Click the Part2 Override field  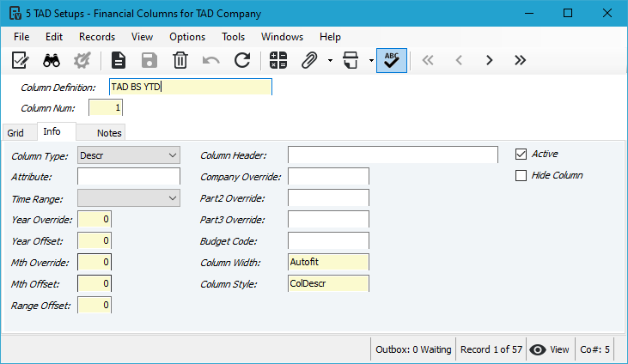[328, 197]
